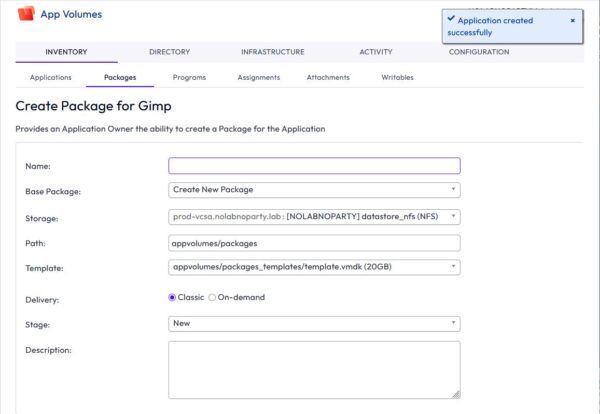This screenshot has height=414, width=600.
Task: Select the Applications sub-tab
Action: [51, 77]
